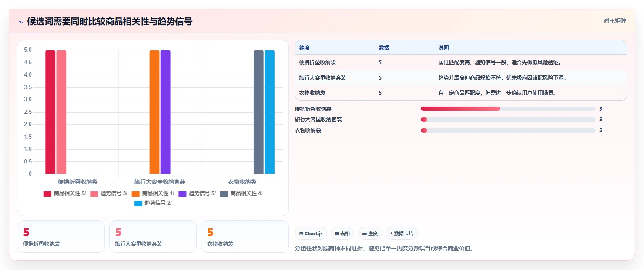
Task: Click the lightning icon beside the card title
Action: [20, 22]
